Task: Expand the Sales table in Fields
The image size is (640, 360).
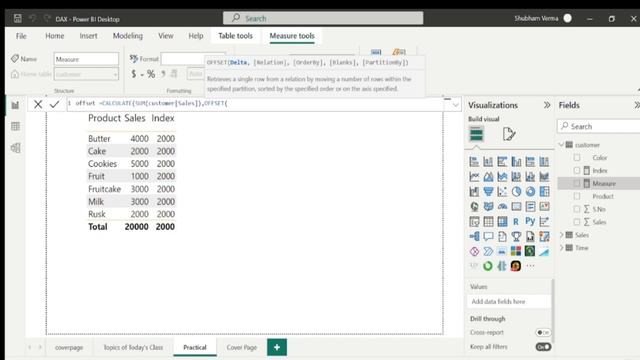Action: pos(561,235)
